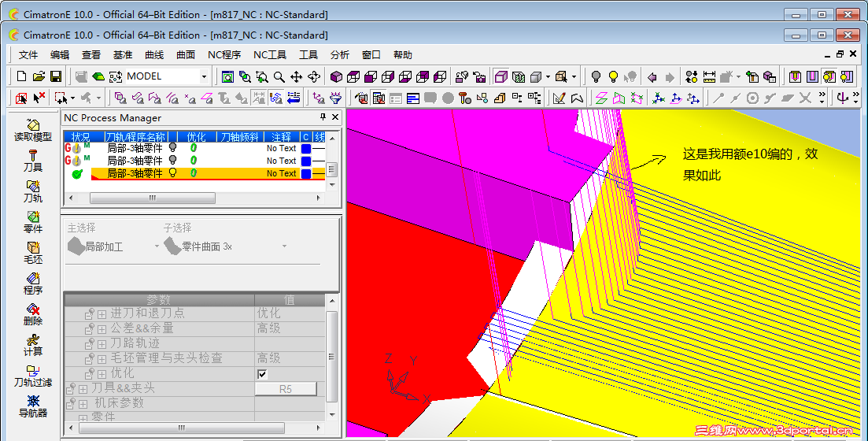Open the 曲面 menu

click(x=186, y=55)
